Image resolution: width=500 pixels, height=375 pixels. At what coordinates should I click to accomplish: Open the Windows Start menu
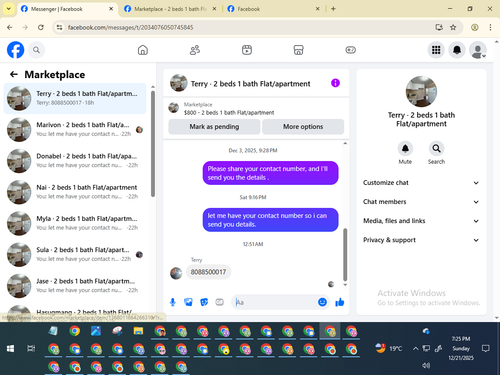coord(10,349)
